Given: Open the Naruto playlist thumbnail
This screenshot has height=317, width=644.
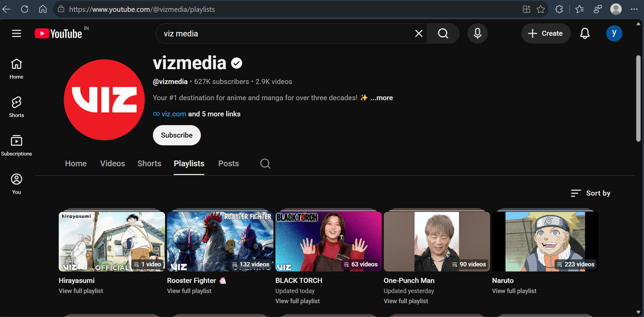Looking at the screenshot, I should pyautogui.click(x=545, y=241).
